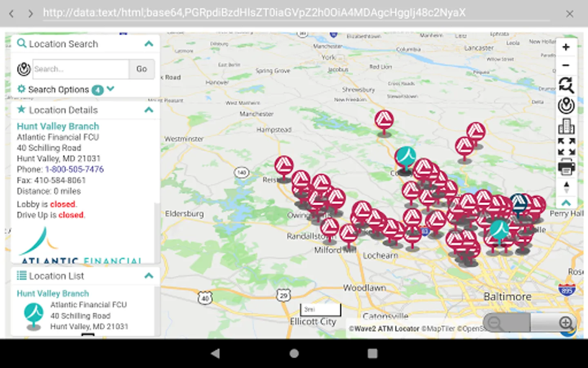The image size is (588, 368).
Task: Call phone number 1-800-505-7476
Action: tap(74, 169)
